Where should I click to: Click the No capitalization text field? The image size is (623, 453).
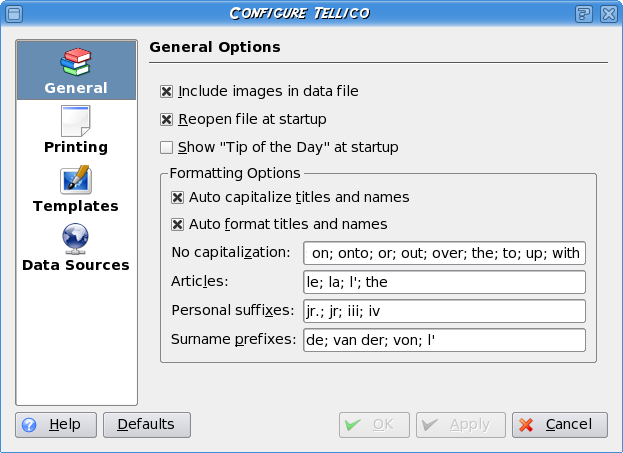tap(444, 253)
